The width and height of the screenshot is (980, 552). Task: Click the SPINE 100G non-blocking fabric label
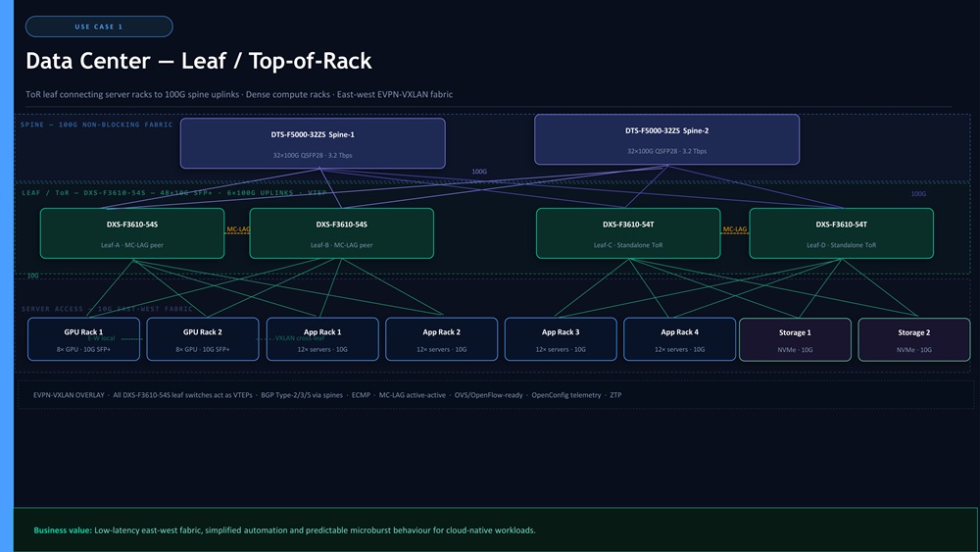(x=97, y=125)
